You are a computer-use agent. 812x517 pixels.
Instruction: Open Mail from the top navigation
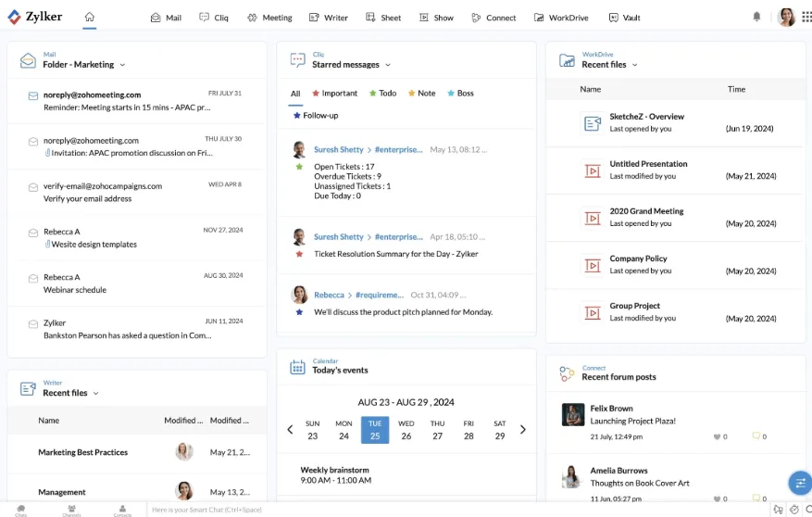pos(166,18)
